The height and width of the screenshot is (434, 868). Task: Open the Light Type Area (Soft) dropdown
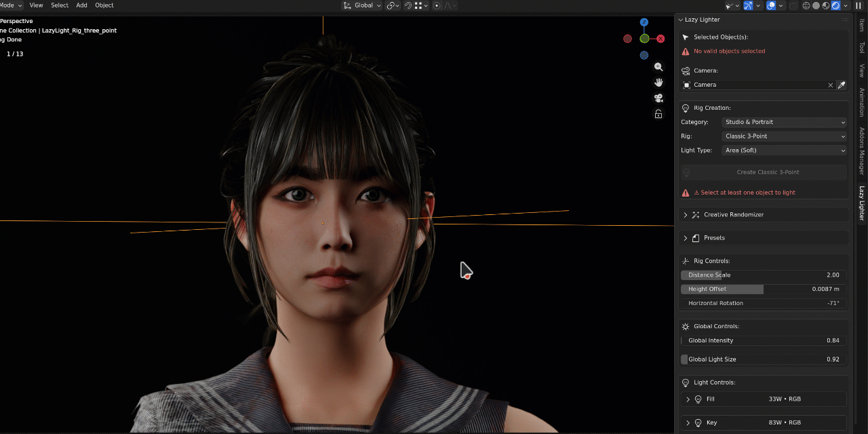[785, 151]
